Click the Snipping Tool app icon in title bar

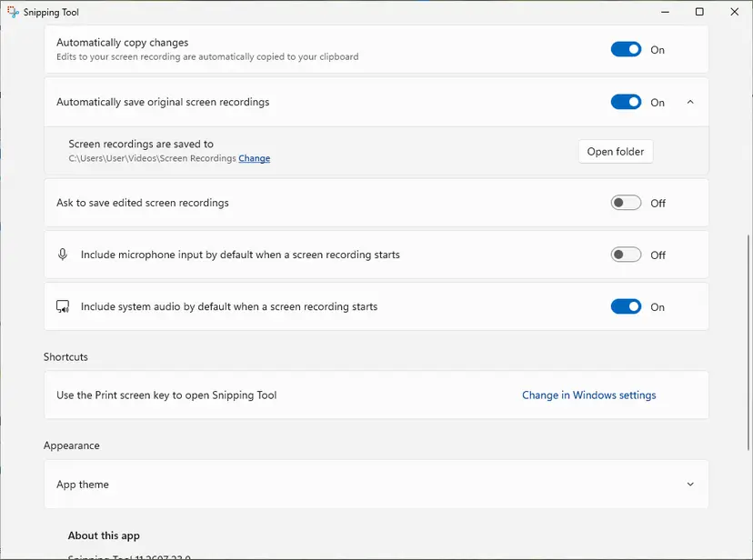13,12
